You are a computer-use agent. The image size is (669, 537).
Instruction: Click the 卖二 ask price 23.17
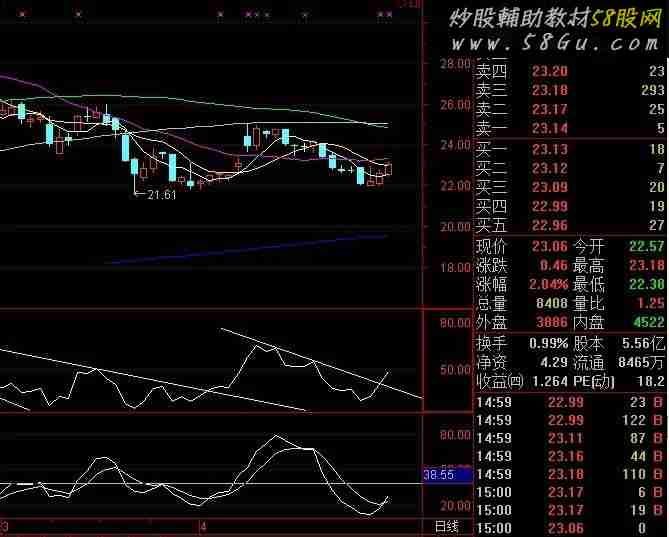pyautogui.click(x=550, y=109)
